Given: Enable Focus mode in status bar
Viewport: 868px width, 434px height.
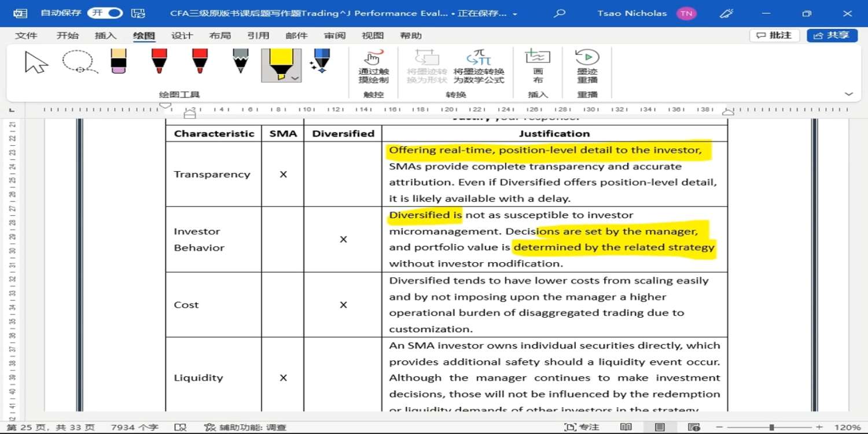Looking at the screenshot, I should coord(582,427).
